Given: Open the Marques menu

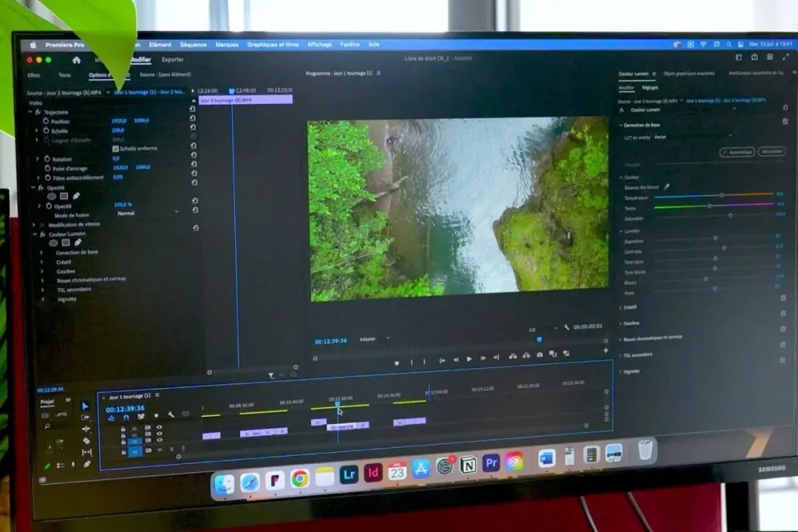Looking at the screenshot, I should click(x=227, y=45).
